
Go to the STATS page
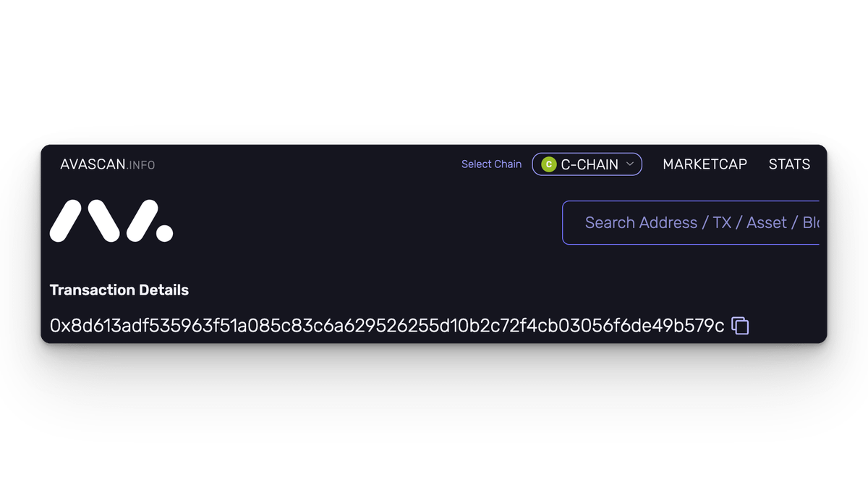pyautogui.click(x=789, y=164)
